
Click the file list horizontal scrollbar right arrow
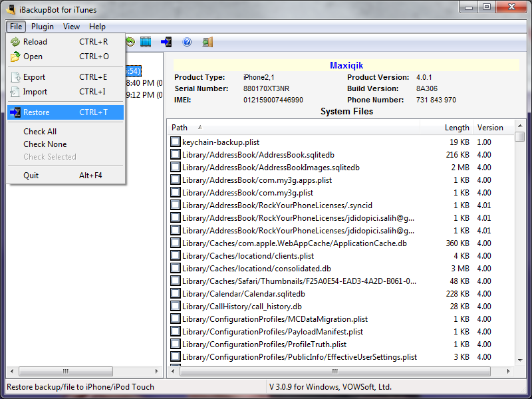[508, 371]
